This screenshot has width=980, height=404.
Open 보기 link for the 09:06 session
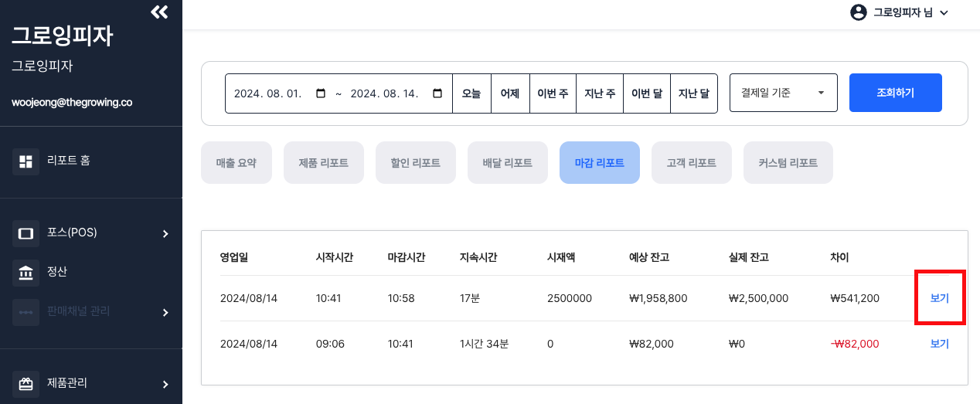(939, 344)
